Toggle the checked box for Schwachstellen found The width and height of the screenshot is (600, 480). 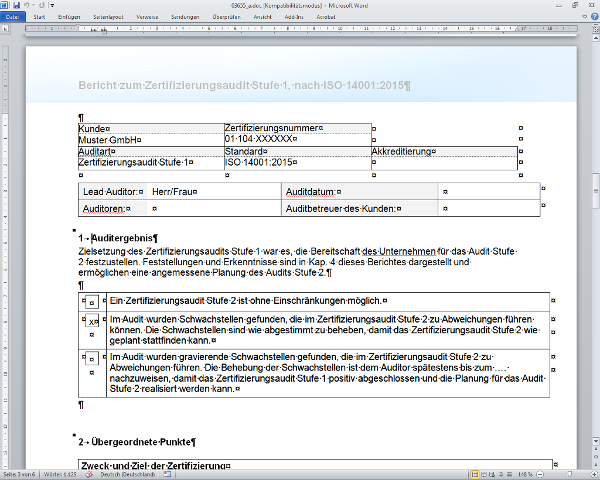pyautogui.click(x=91, y=323)
